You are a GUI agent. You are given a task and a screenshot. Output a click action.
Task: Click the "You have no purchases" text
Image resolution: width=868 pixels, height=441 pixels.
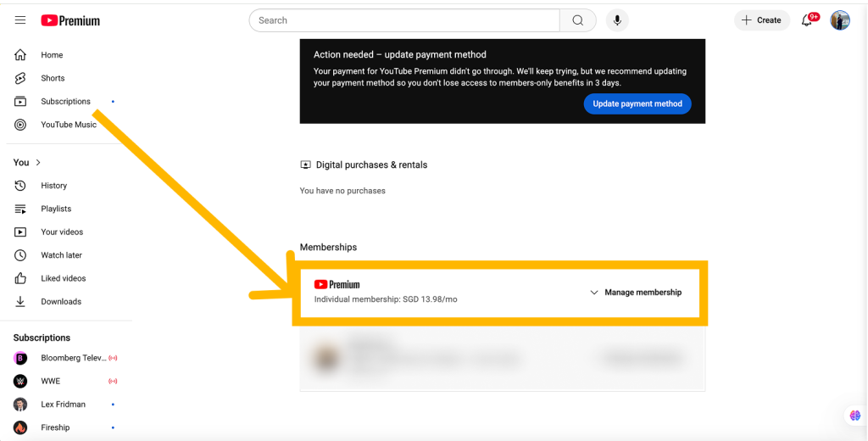[x=342, y=191]
